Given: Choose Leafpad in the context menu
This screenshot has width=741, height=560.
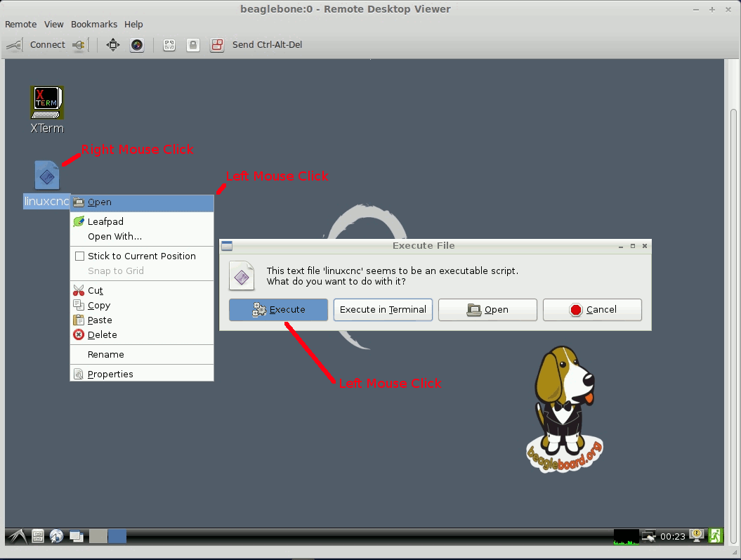Looking at the screenshot, I should 142,221.
